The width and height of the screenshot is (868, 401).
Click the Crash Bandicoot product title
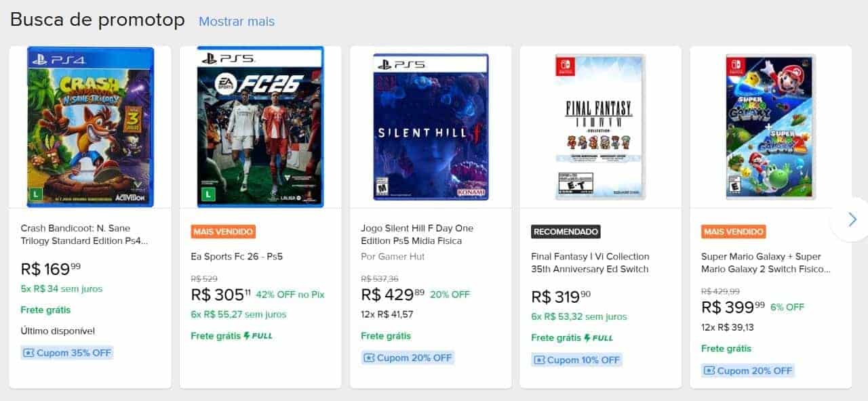(84, 234)
